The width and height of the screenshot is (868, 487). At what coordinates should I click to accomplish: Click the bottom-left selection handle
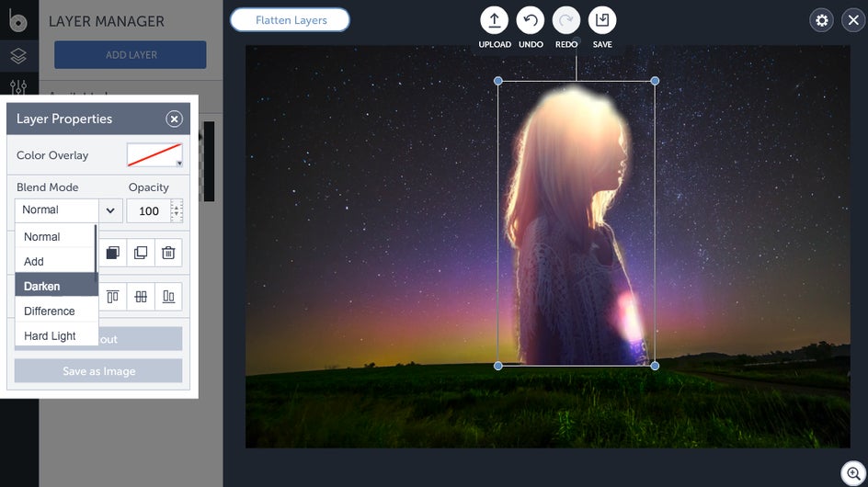[497, 366]
